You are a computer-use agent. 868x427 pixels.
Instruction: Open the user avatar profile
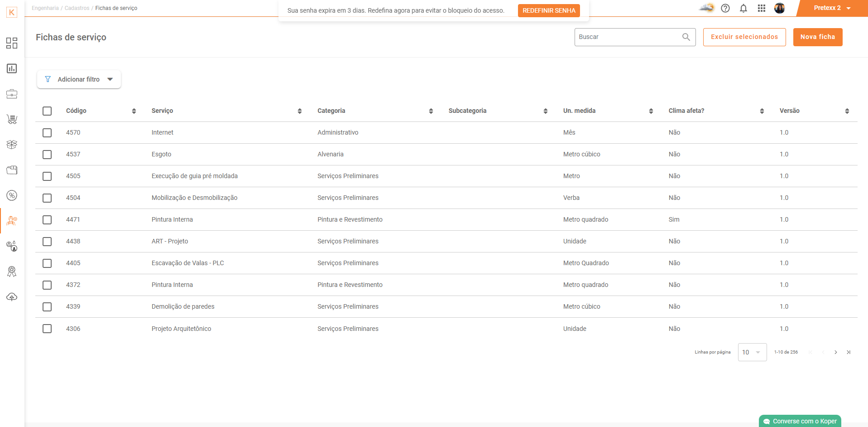point(779,8)
